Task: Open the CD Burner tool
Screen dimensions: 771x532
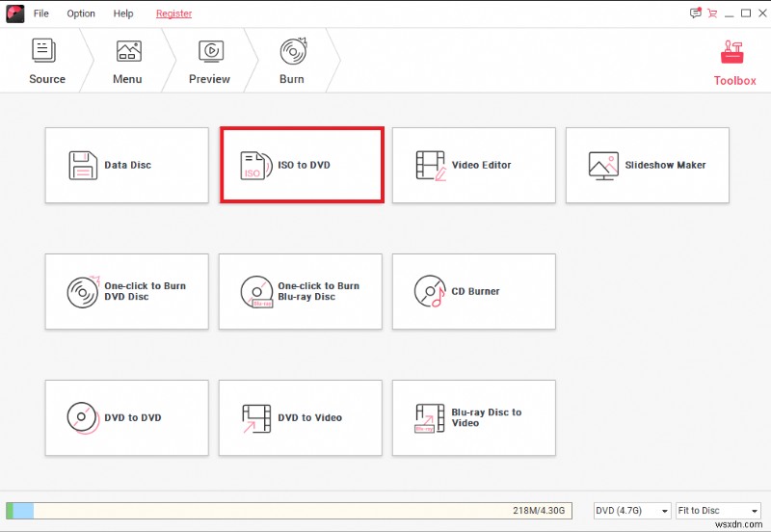Action: coord(474,292)
